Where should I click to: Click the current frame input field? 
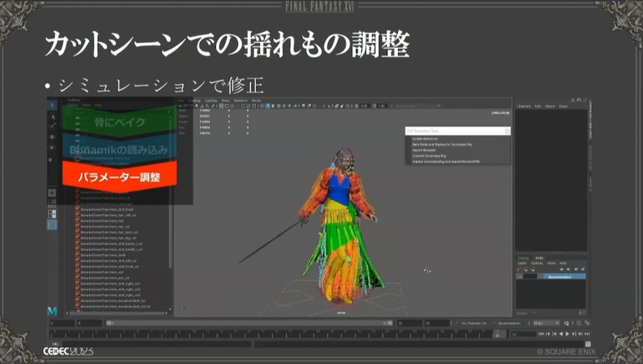click(522, 334)
